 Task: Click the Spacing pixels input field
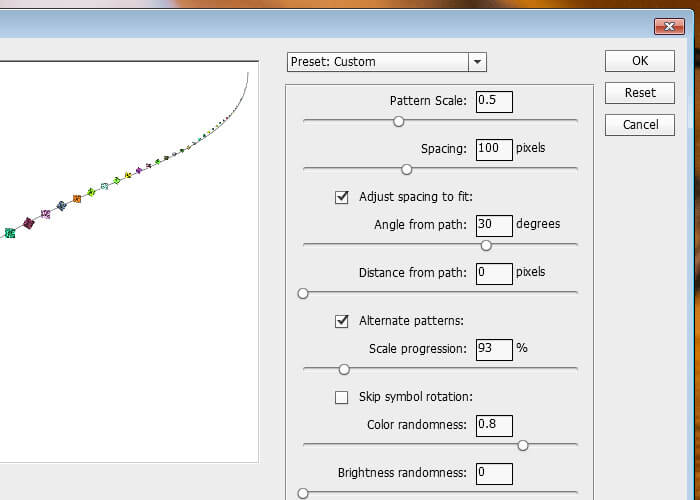pos(494,149)
